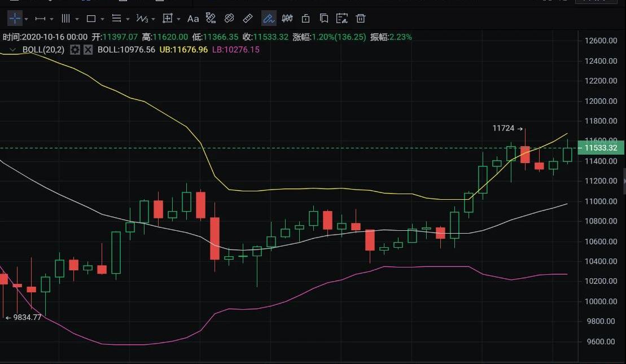Viewport: 626px width, 364px height.
Task: Open the parallel lines tool dropdown arrow
Action: [77, 19]
